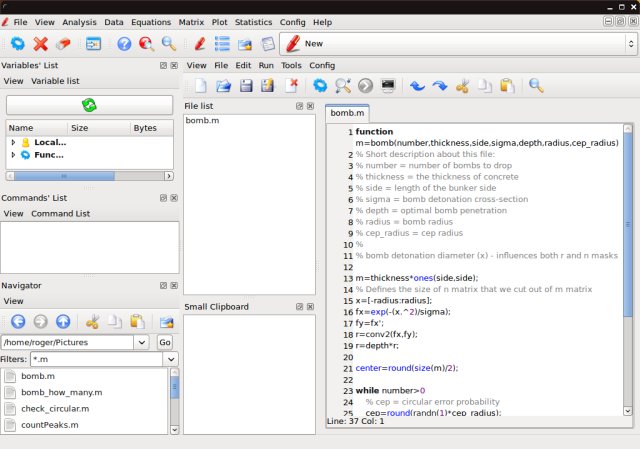The height and width of the screenshot is (449, 640).
Task: Click the undo arrow in editor toolbar
Action: pyautogui.click(x=418, y=86)
